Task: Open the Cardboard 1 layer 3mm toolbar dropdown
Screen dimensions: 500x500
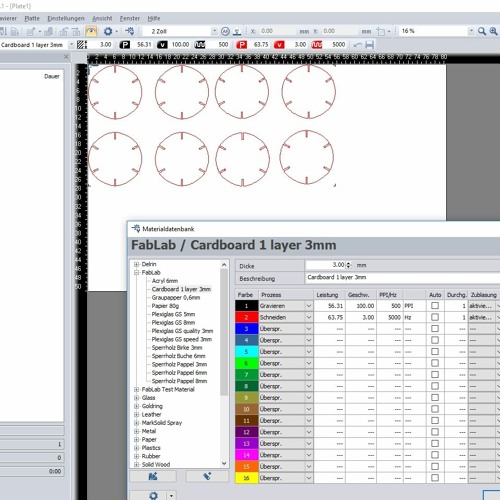Action: 71,45
